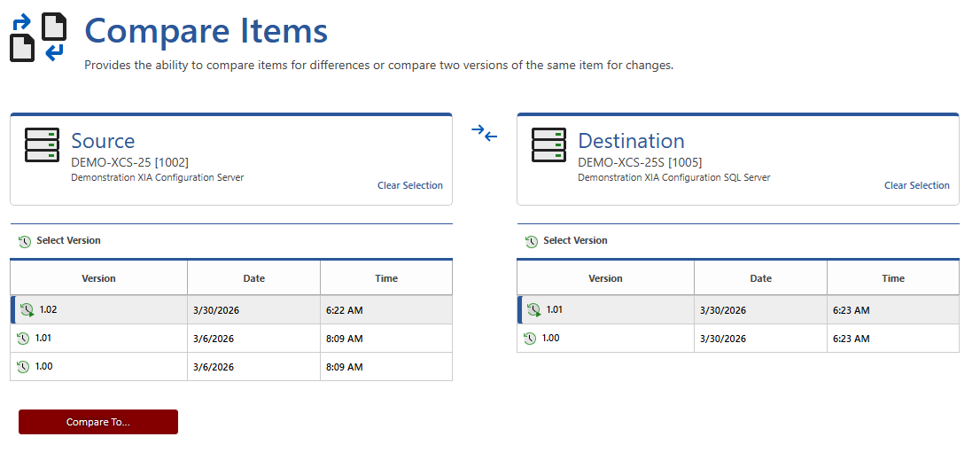This screenshot has height=468, width=980.
Task: Clear the Destination selection
Action: pyautogui.click(x=916, y=185)
